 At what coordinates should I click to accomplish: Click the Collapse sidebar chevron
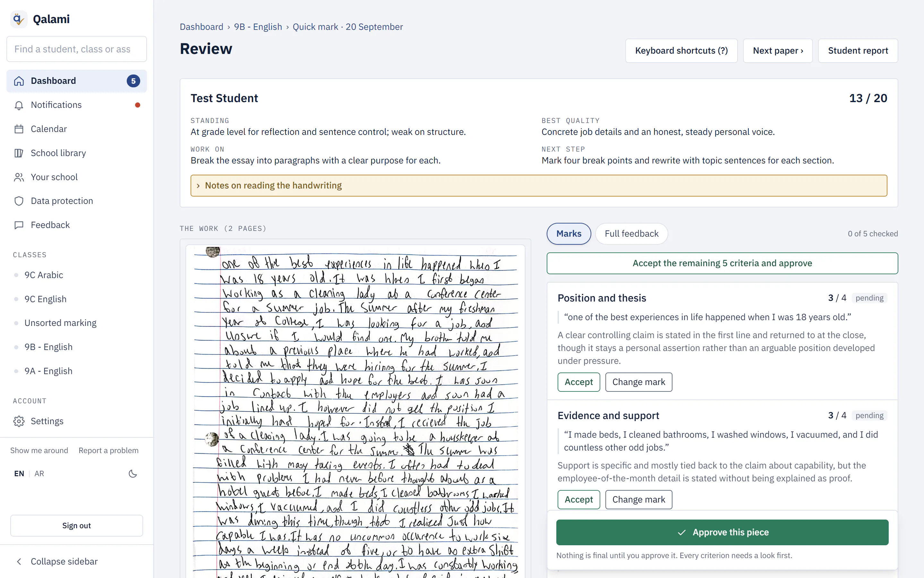[19, 562]
